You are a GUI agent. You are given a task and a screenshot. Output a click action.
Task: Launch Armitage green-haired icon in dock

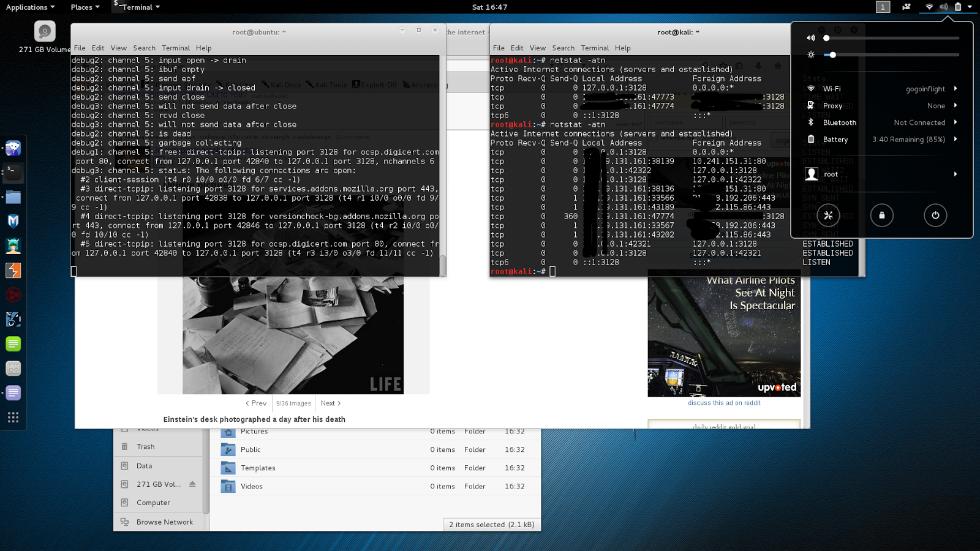[13, 246]
